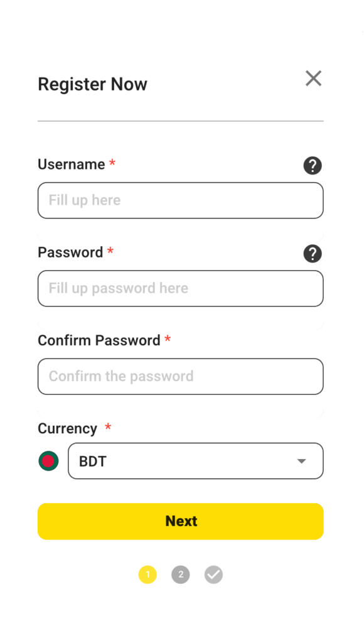
Task: Click the question mark beside Username
Action: (312, 166)
